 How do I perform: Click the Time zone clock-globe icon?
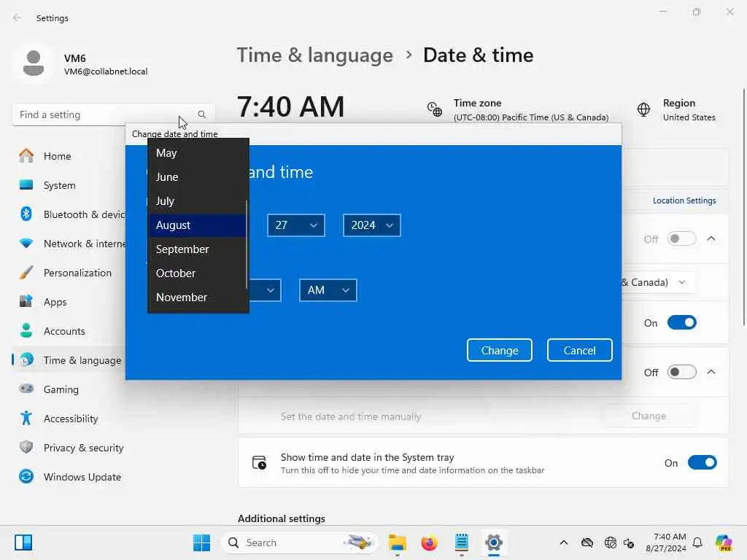tap(435, 109)
